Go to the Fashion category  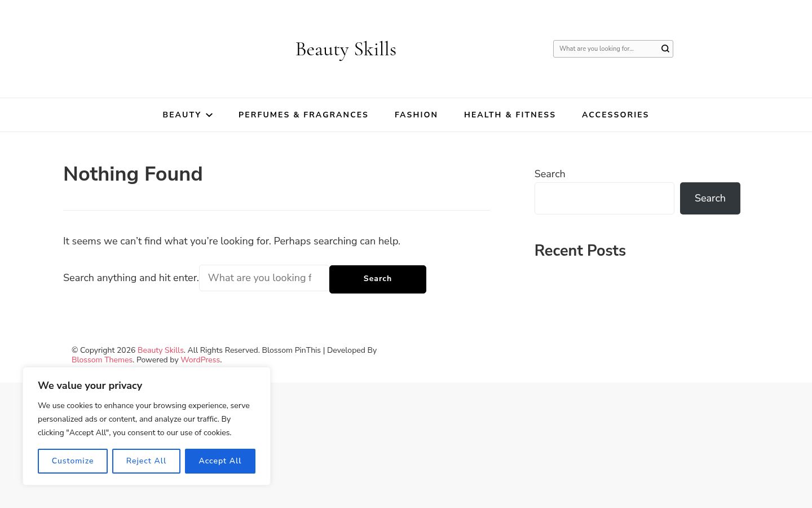[416, 115]
